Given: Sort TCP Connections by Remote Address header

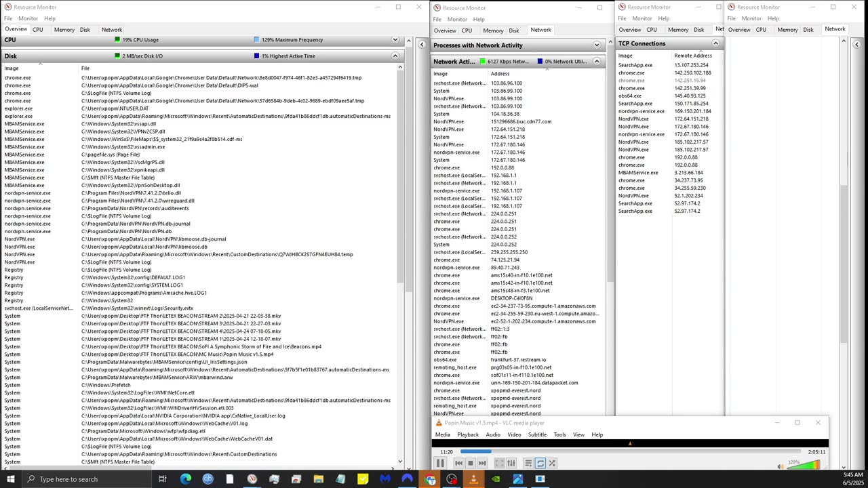Looking at the screenshot, I should coord(693,56).
